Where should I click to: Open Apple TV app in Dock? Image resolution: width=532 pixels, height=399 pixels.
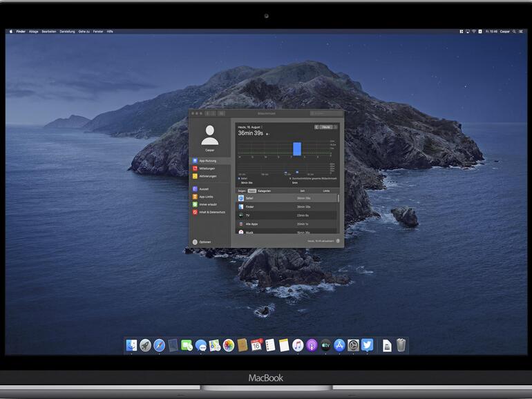click(325, 345)
